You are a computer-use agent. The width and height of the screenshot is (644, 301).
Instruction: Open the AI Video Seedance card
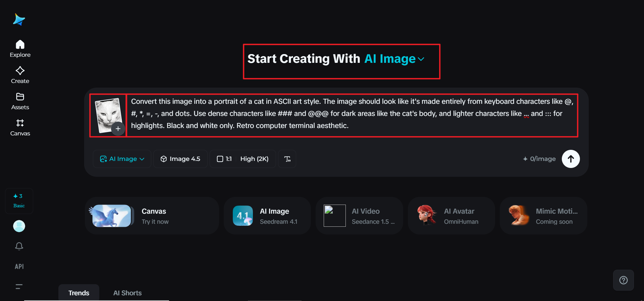(359, 216)
